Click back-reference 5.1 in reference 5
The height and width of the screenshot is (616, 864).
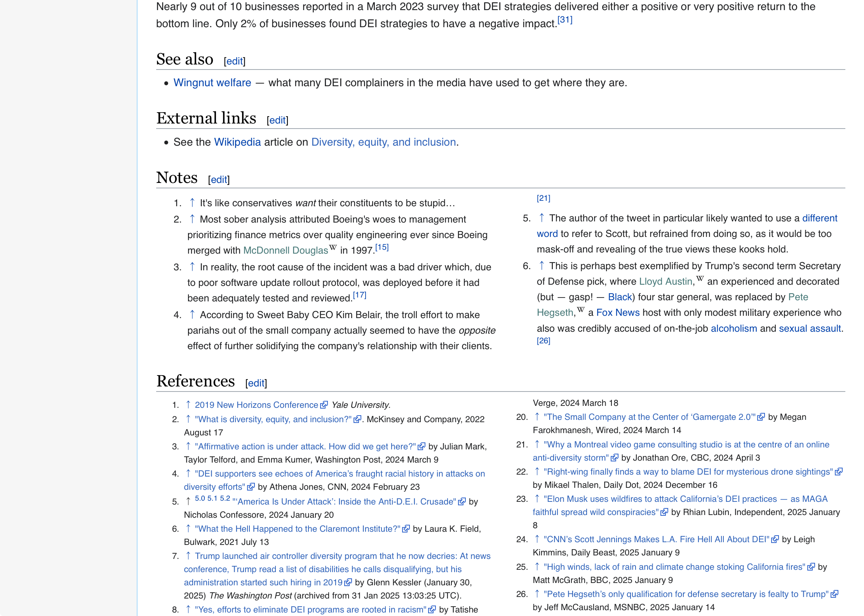(212, 498)
